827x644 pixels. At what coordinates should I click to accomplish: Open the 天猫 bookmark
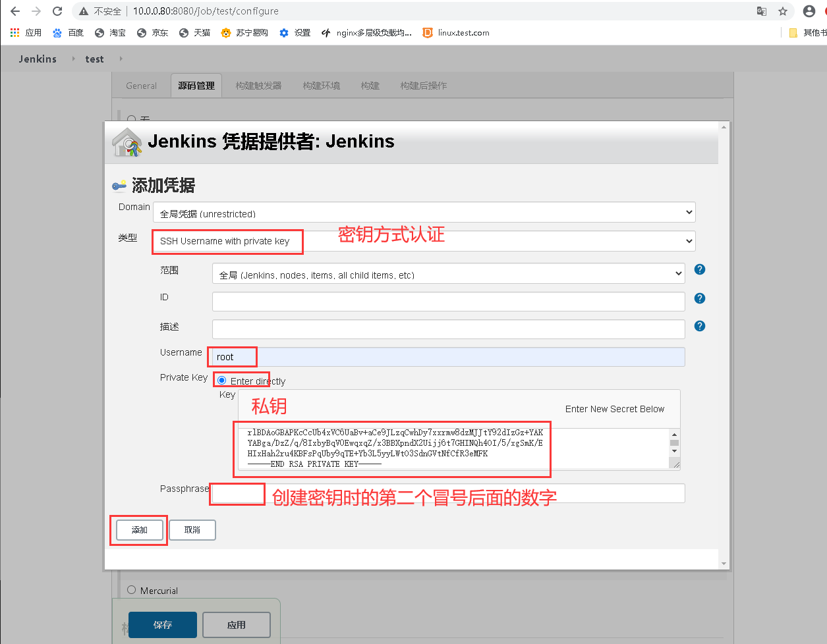194,33
